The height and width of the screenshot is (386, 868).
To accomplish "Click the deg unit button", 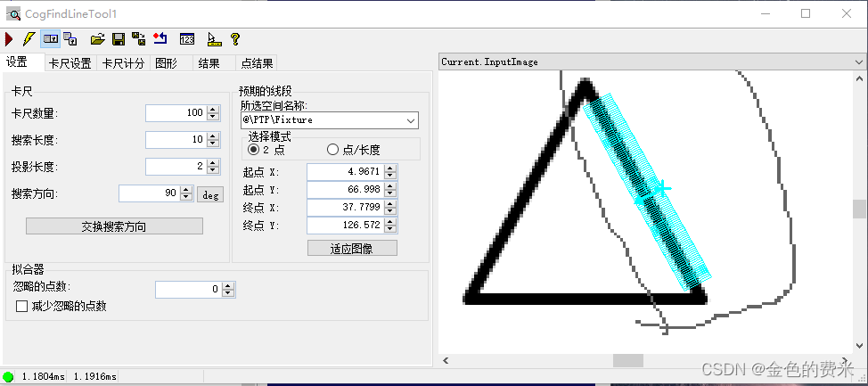I will click(210, 194).
